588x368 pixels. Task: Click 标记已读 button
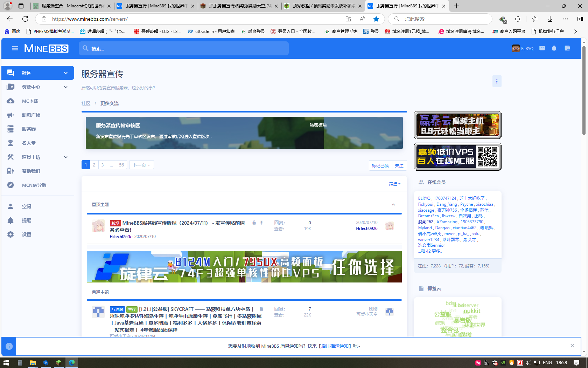[x=380, y=165]
